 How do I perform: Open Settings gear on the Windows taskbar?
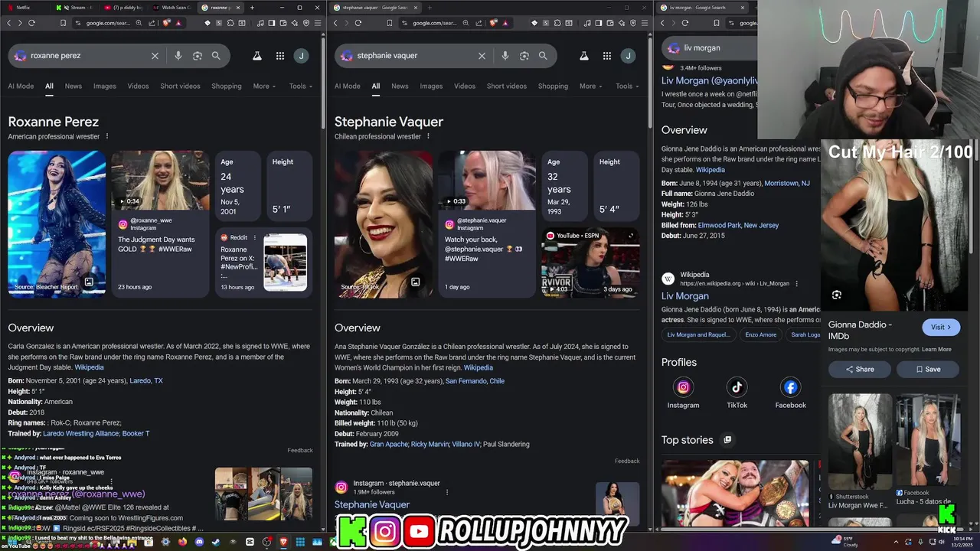click(x=165, y=542)
